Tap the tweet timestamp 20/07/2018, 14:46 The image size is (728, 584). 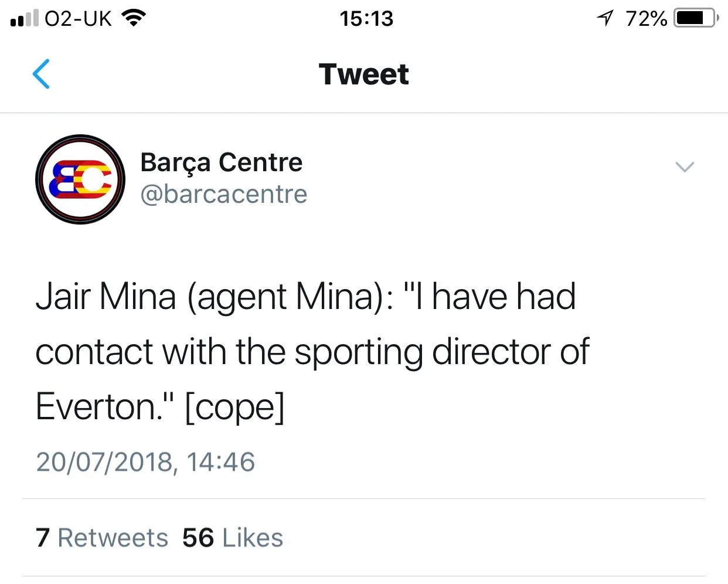[x=145, y=462]
